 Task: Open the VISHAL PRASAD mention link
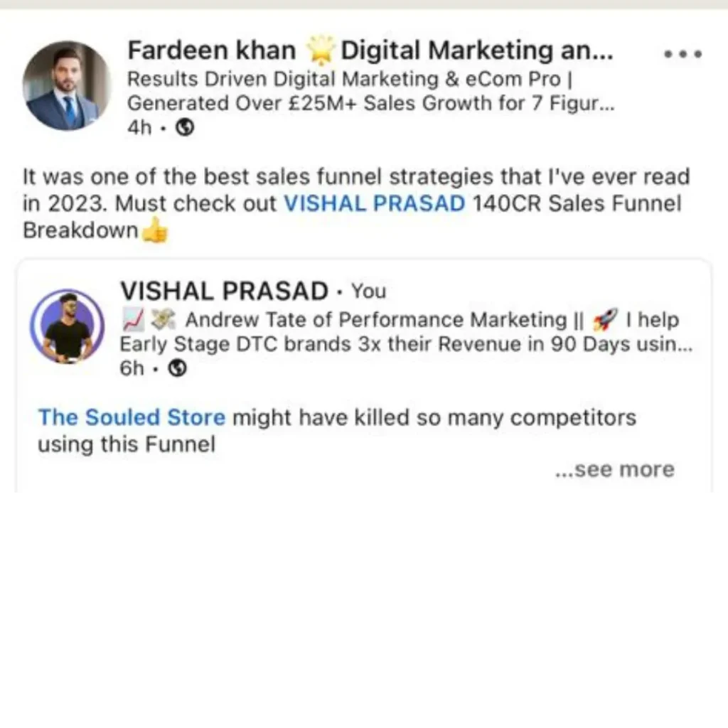coord(374,203)
